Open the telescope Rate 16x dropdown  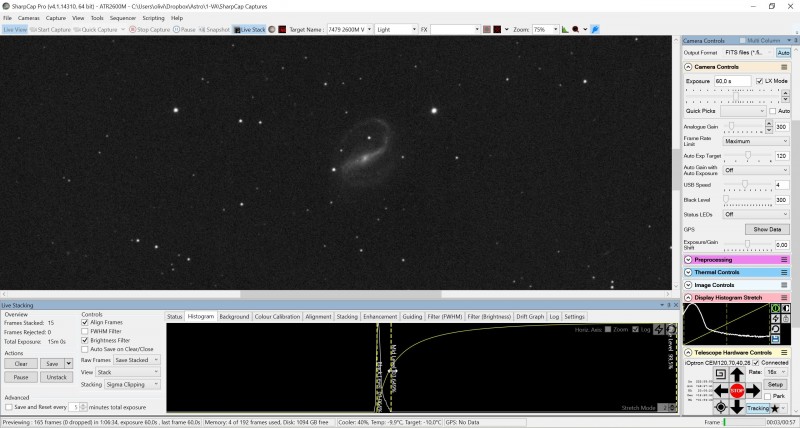coord(777,372)
